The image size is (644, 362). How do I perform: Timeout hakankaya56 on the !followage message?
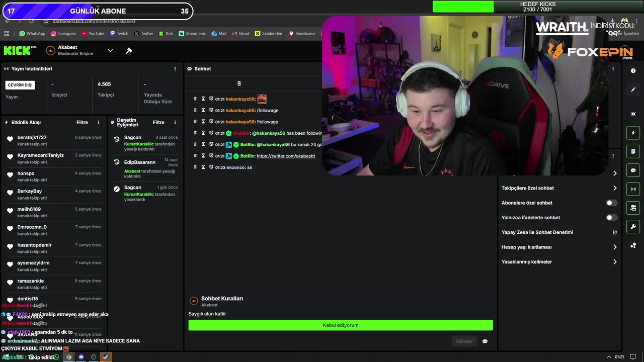tap(203, 122)
